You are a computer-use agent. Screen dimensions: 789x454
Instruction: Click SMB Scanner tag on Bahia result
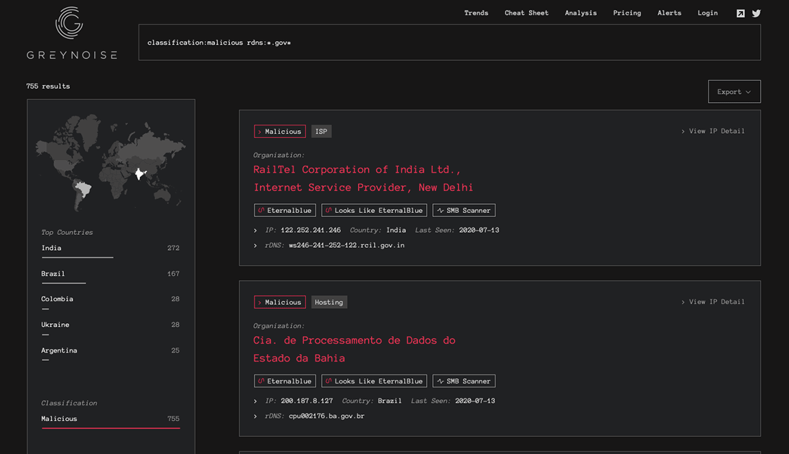pos(464,381)
